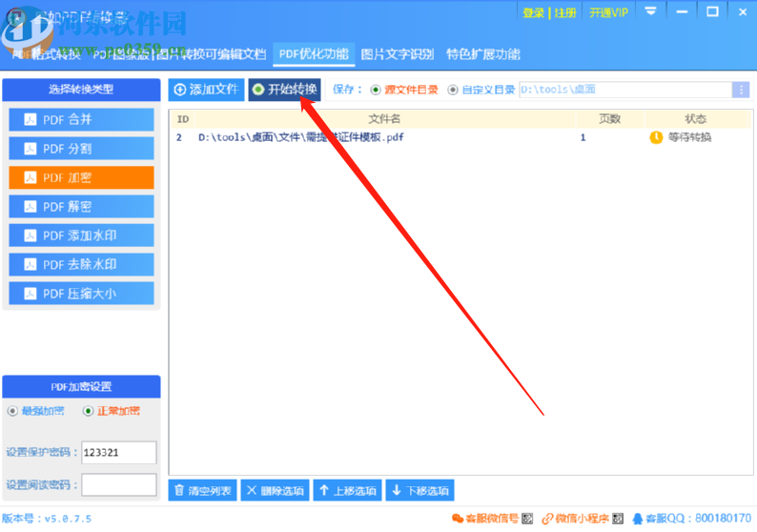Screen dimensions: 757x532
Task: Switch to the PDF优化功能 tab
Action: [x=314, y=54]
